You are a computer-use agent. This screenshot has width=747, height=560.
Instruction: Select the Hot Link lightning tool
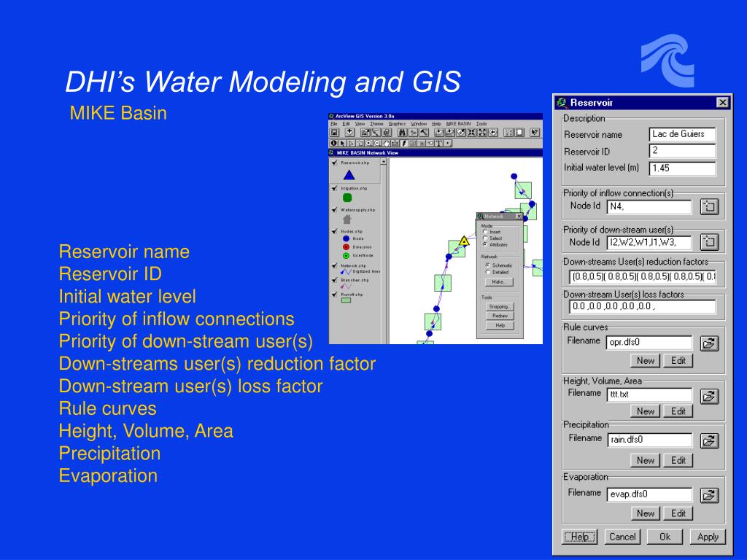pos(403,144)
